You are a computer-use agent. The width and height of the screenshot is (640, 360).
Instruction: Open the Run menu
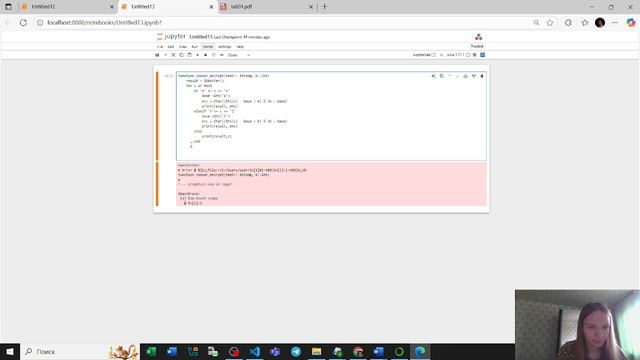[195, 47]
